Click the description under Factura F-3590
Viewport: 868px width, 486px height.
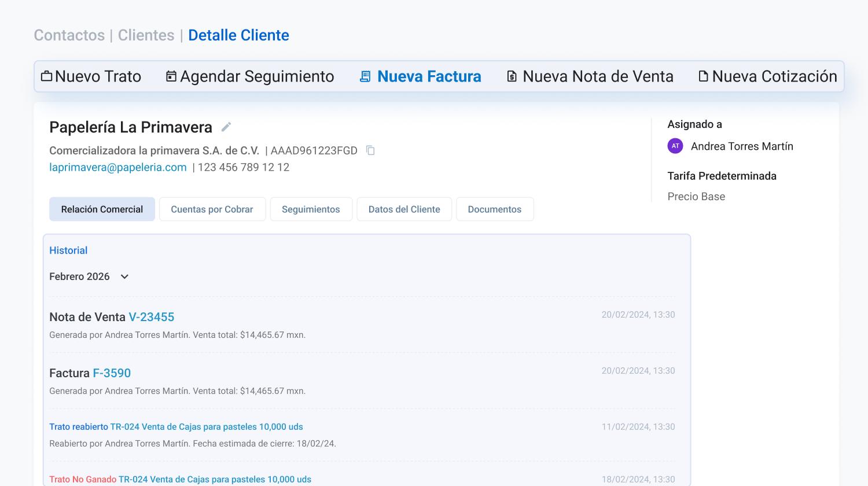click(x=178, y=391)
